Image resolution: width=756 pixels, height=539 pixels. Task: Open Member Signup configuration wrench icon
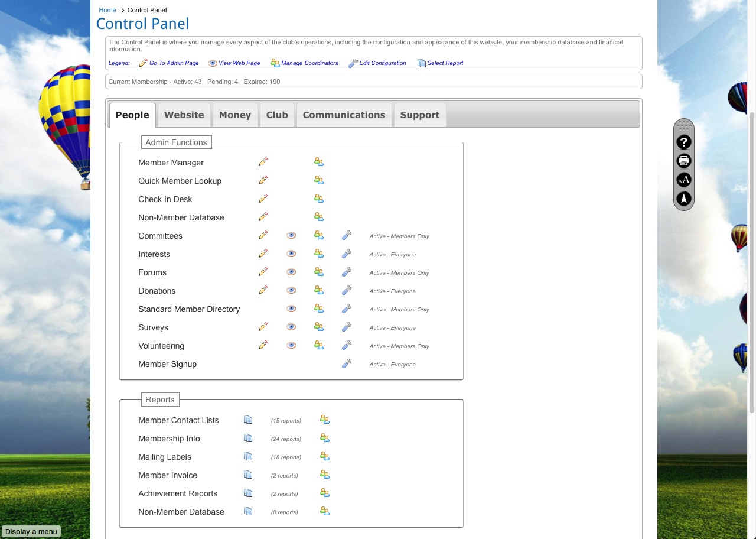(x=347, y=364)
